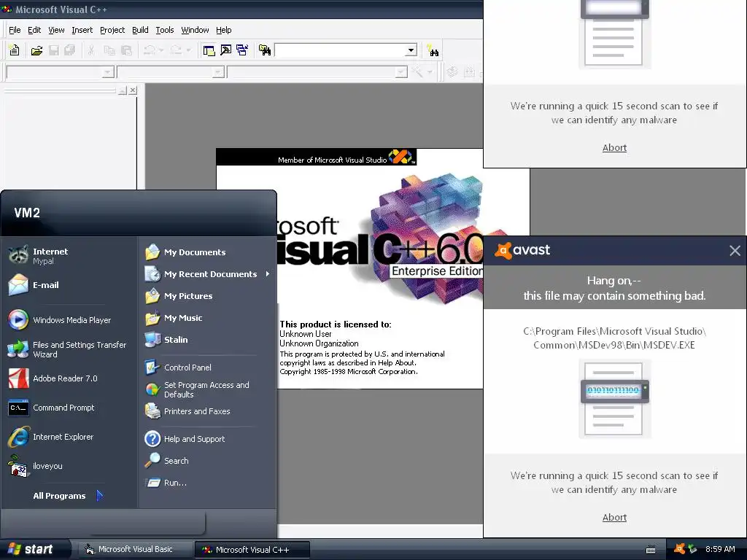Click the New Text File toolbar icon
The width and height of the screenshot is (747, 560).
click(15, 50)
